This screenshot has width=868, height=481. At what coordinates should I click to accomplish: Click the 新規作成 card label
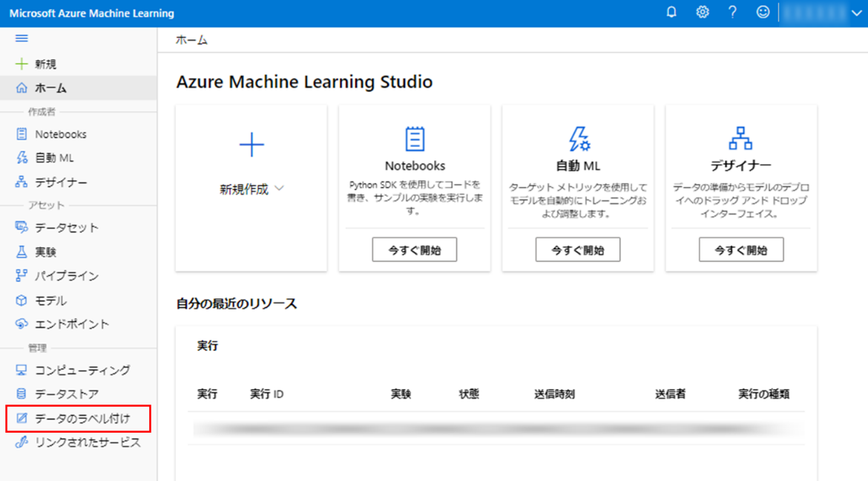(244, 189)
